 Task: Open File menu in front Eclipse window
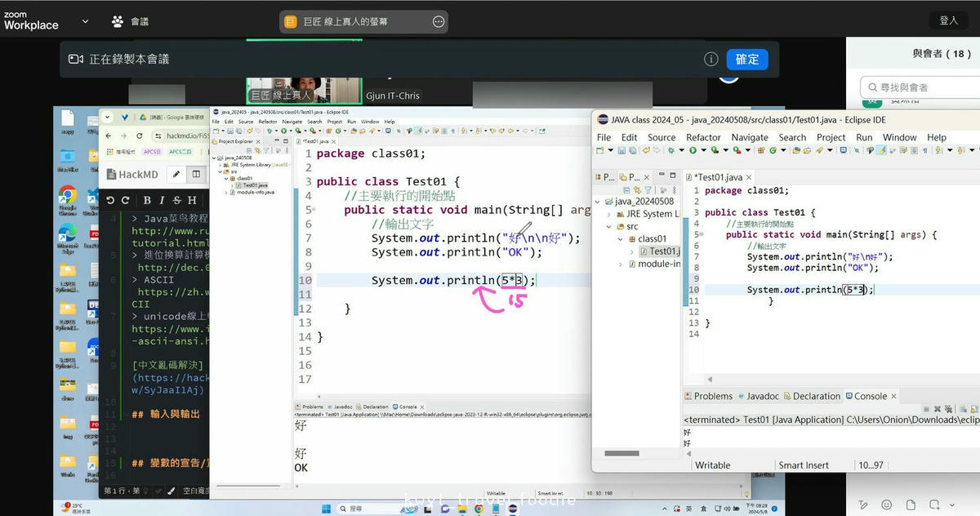coord(604,137)
